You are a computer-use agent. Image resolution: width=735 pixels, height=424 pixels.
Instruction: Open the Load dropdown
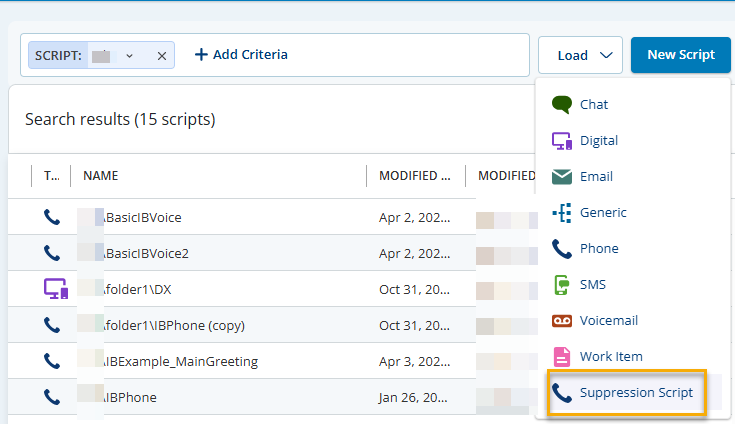click(x=580, y=55)
